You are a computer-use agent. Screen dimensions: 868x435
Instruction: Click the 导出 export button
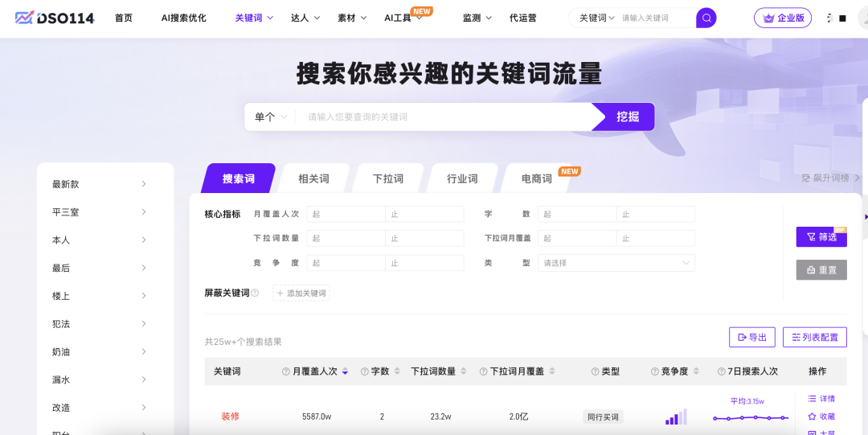coord(751,337)
